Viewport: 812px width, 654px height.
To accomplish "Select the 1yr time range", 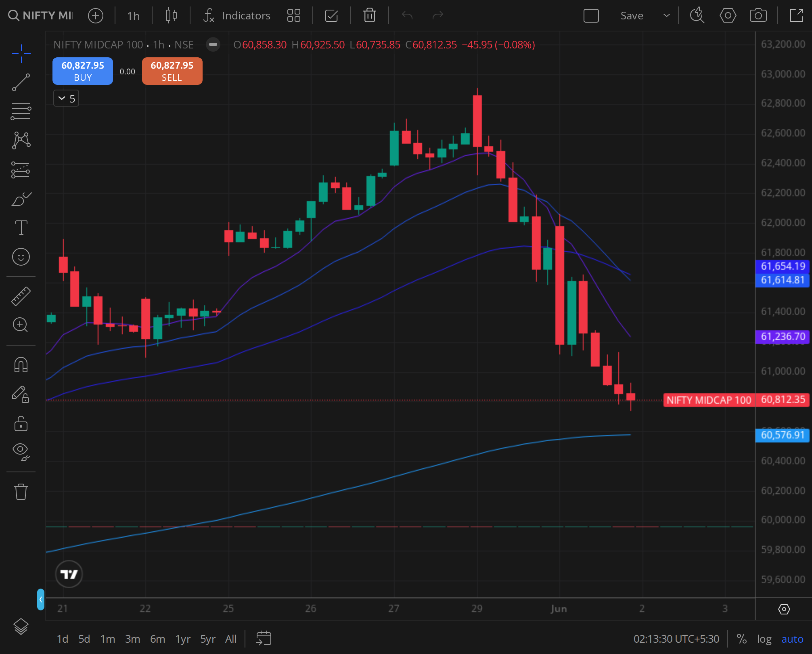I will pyautogui.click(x=183, y=639).
